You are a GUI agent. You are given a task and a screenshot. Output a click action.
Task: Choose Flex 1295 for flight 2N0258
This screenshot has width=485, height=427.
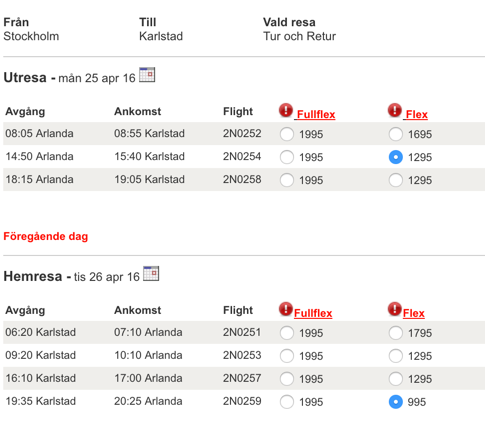click(x=396, y=180)
